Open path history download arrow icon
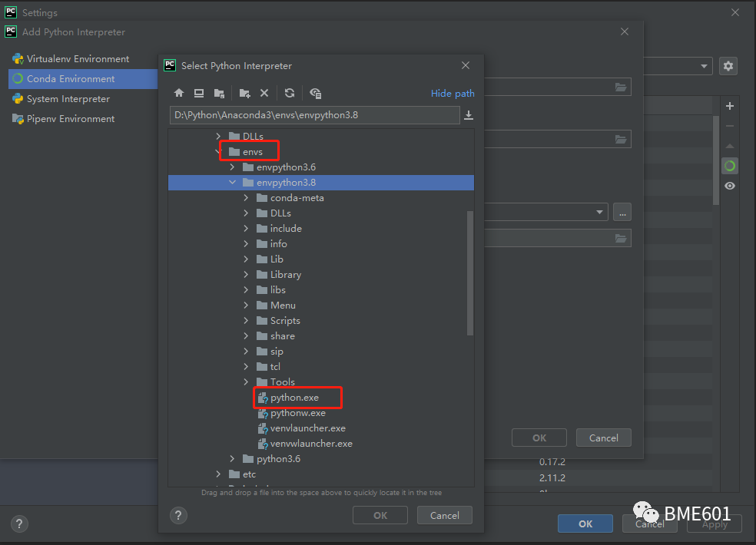The width and height of the screenshot is (756, 545). 469,115
